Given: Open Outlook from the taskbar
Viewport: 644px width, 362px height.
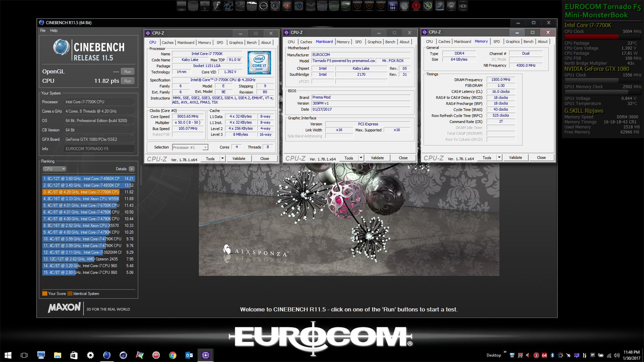Looking at the screenshot, I should [189, 355].
